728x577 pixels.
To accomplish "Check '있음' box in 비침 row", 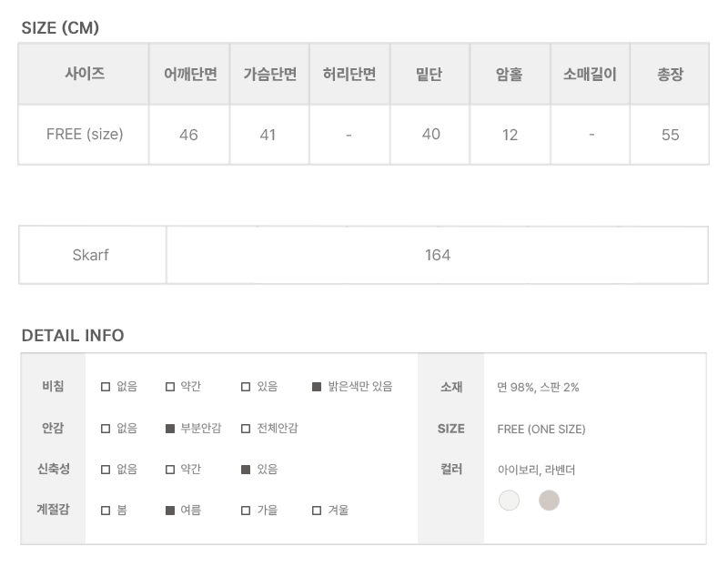I will [246, 387].
